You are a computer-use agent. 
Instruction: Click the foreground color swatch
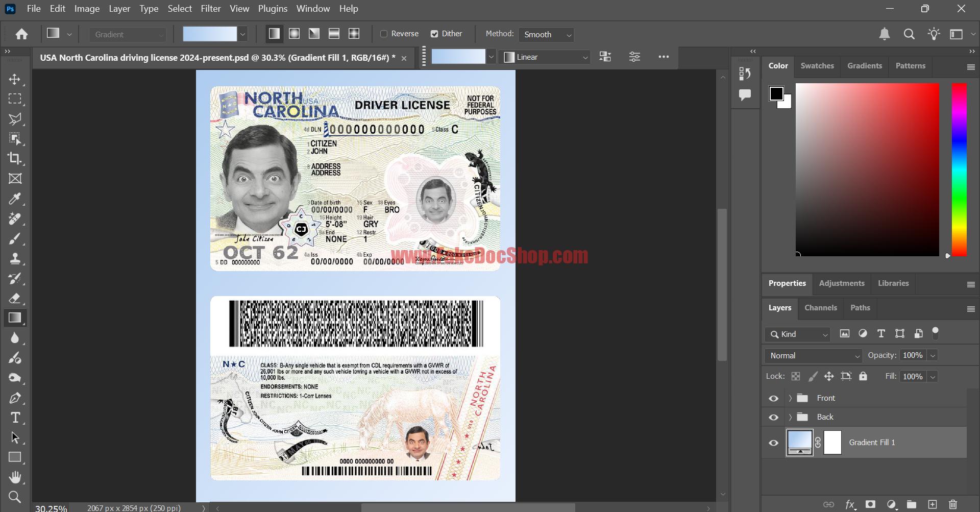pyautogui.click(x=776, y=93)
